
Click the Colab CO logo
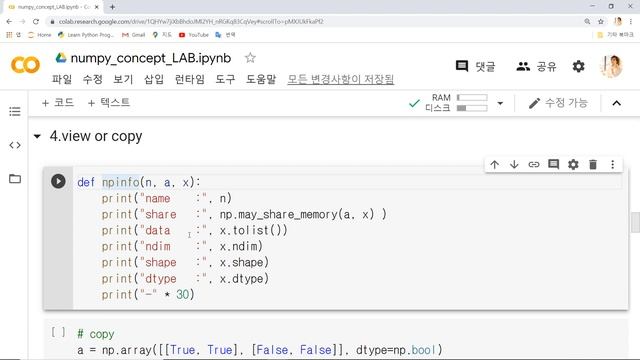25,65
